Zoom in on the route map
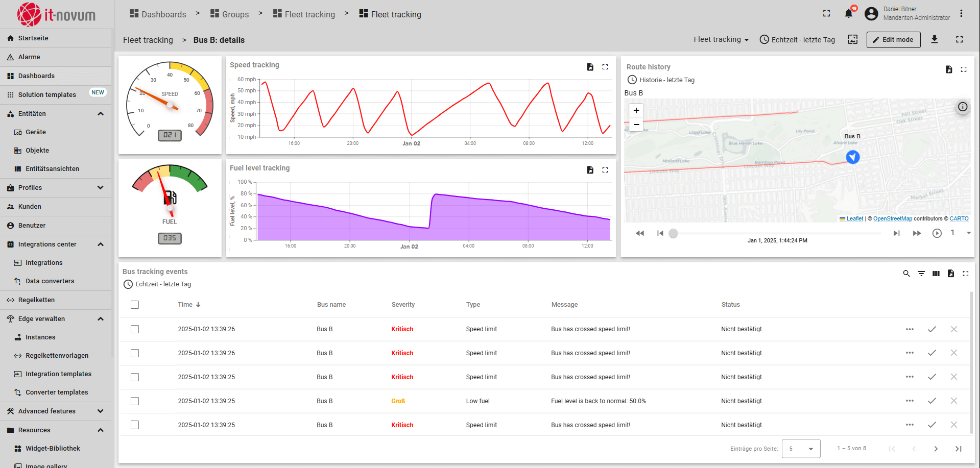 (636, 110)
